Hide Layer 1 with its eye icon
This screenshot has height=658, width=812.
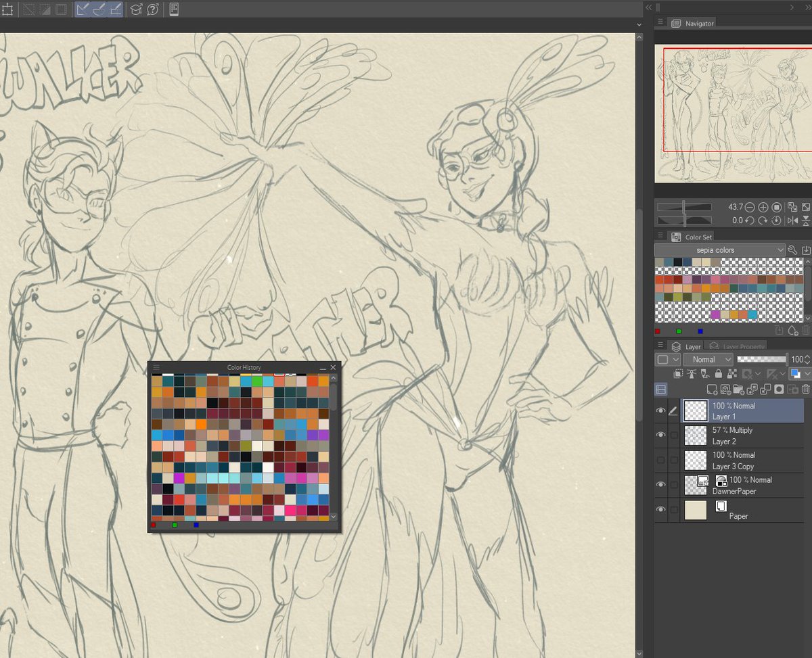click(661, 410)
